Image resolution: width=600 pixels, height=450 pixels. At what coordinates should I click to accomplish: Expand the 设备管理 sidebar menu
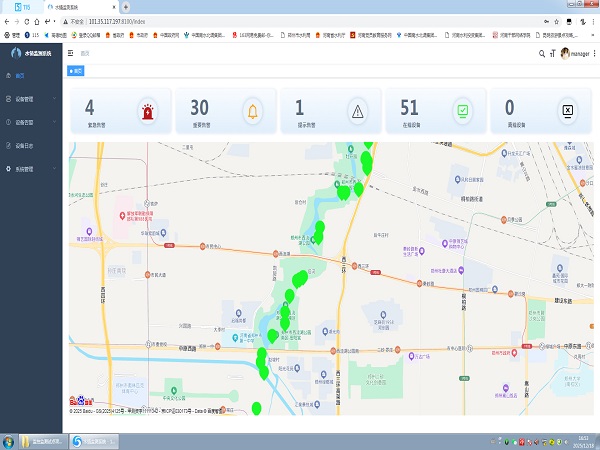click(28, 99)
